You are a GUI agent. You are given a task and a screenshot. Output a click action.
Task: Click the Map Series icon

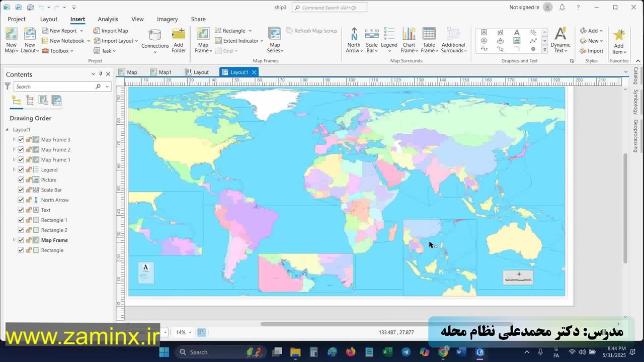(275, 35)
